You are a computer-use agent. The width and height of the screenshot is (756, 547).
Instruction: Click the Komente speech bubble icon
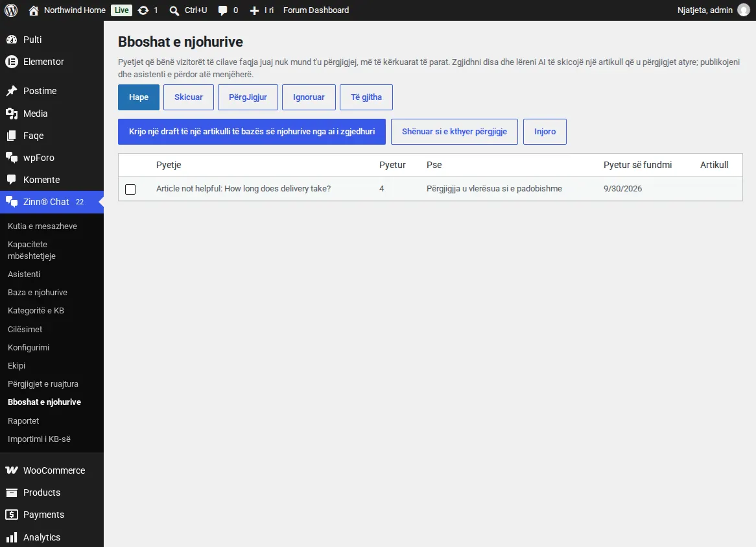pyautogui.click(x=12, y=180)
